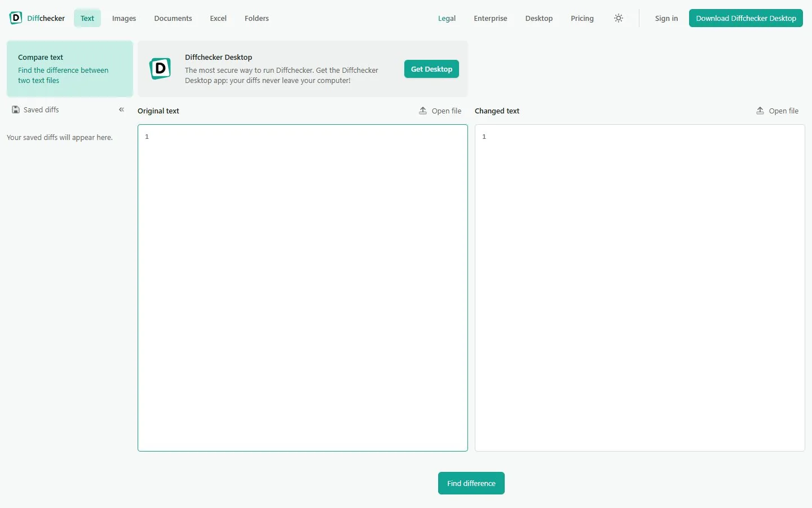Screen dimensions: 812x508
Task: Click the Diffchecker logo icon in header
Action: [x=16, y=18]
